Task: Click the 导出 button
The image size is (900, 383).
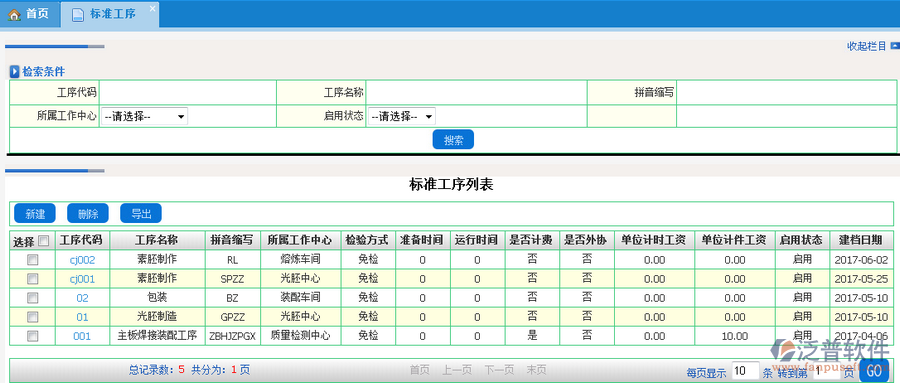Action: click(141, 214)
